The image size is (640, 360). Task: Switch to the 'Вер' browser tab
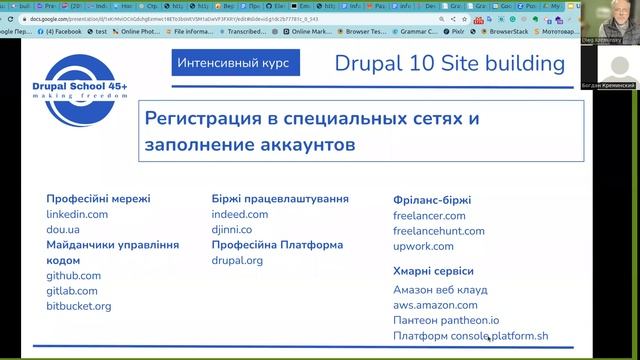click(x=224, y=6)
